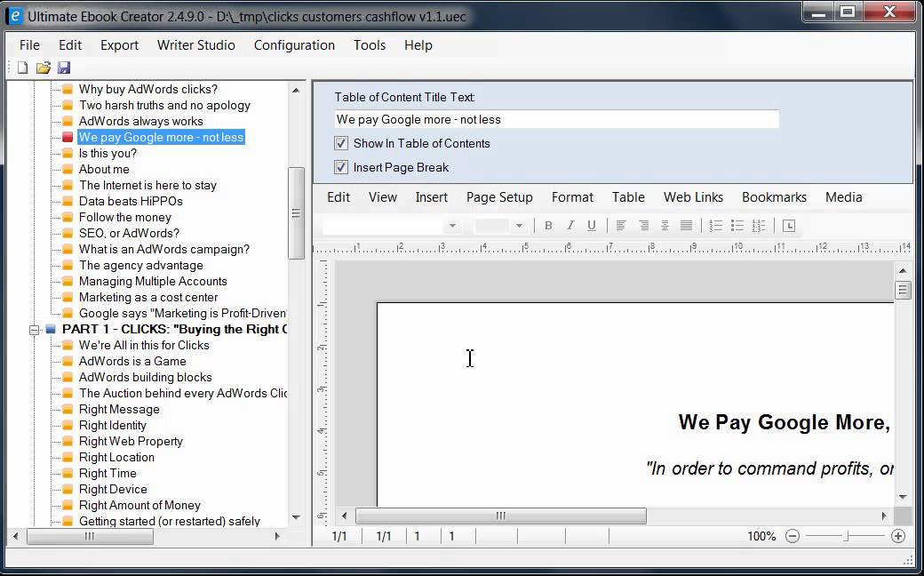Select the 'About me' chapter
Screen dimensions: 924x576
104,169
